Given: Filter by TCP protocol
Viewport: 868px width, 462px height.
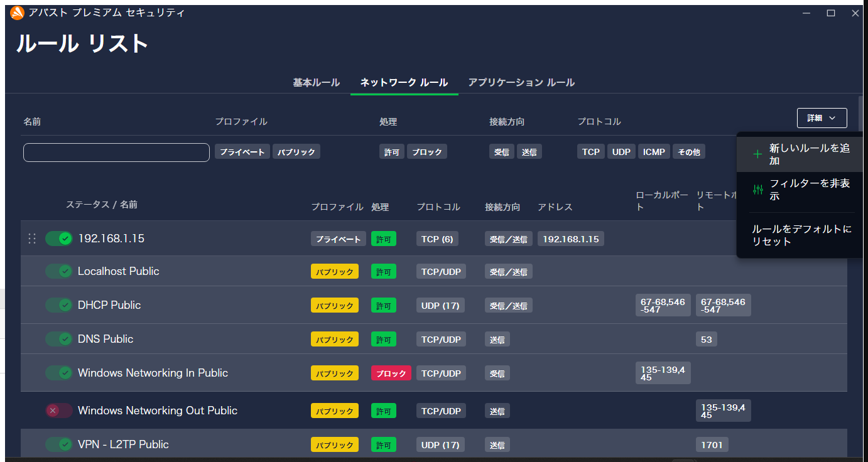Looking at the screenshot, I should pyautogui.click(x=591, y=152).
